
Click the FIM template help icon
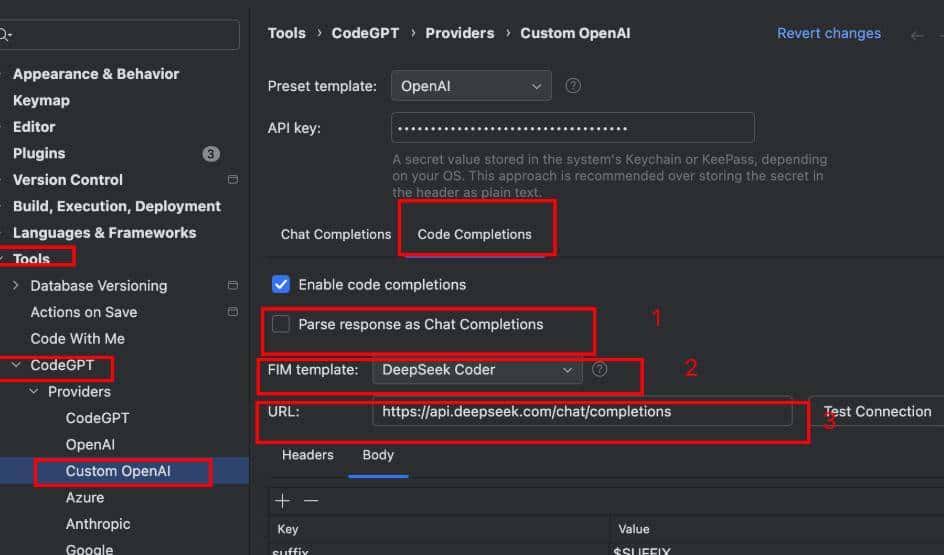[x=599, y=369]
